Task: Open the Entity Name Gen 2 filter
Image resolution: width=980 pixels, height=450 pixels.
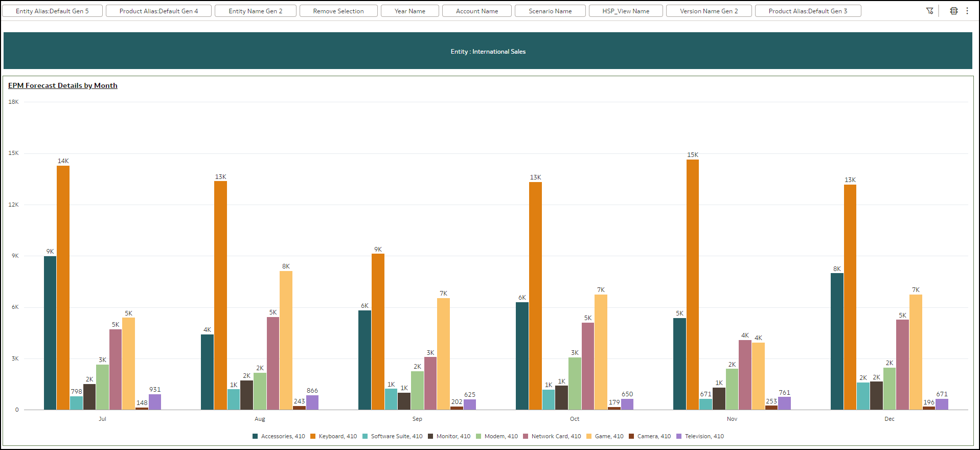Action: point(256,11)
